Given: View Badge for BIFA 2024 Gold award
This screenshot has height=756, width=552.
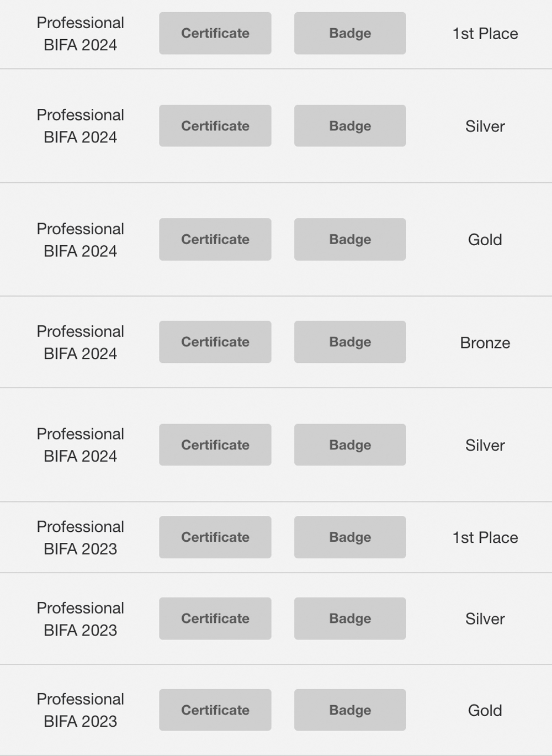Looking at the screenshot, I should 349,239.
